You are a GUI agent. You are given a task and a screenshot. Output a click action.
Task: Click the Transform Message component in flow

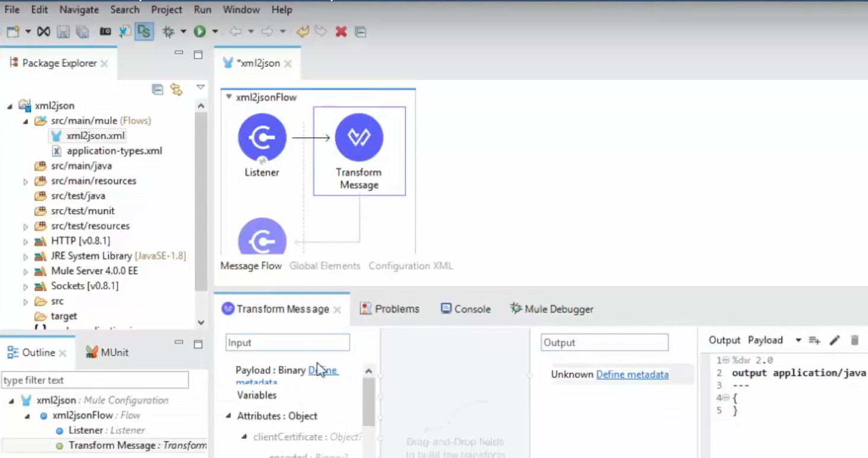pos(359,138)
